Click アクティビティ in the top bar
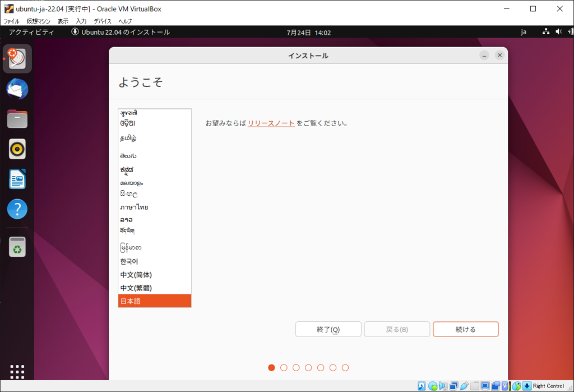 click(31, 32)
